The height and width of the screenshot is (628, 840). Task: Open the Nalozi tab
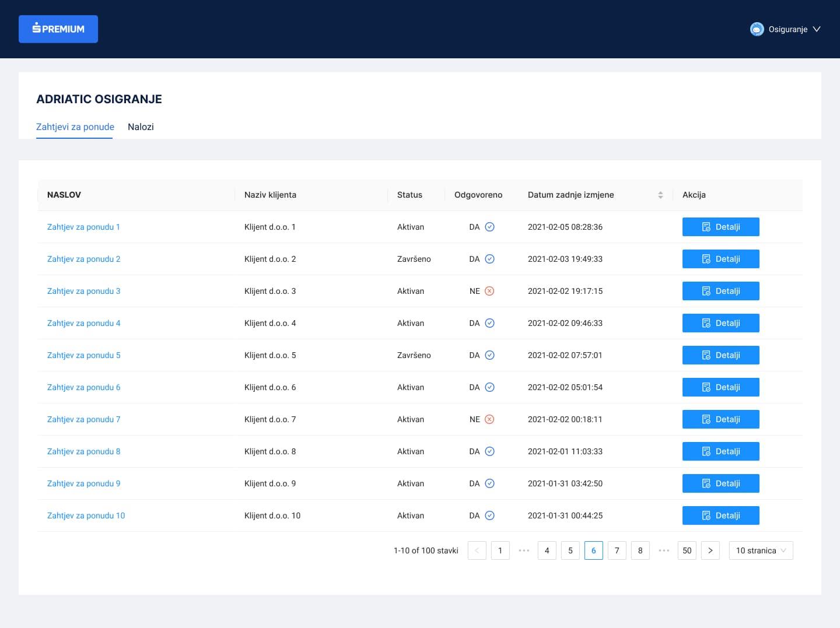click(141, 127)
